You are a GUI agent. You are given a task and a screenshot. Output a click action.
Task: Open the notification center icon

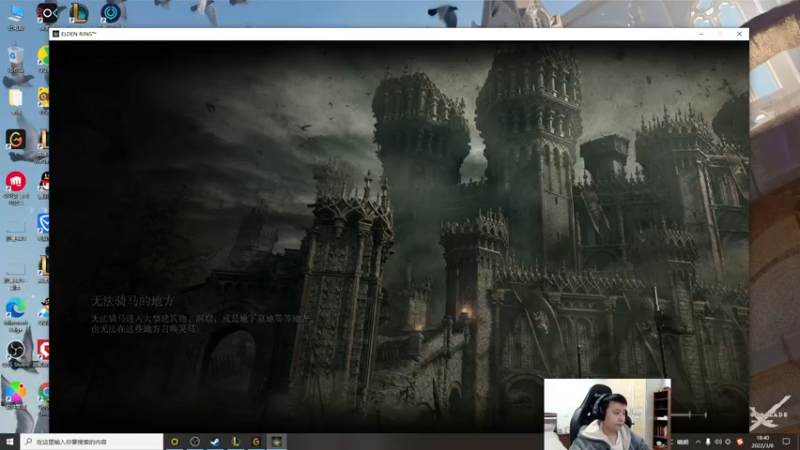(x=786, y=442)
